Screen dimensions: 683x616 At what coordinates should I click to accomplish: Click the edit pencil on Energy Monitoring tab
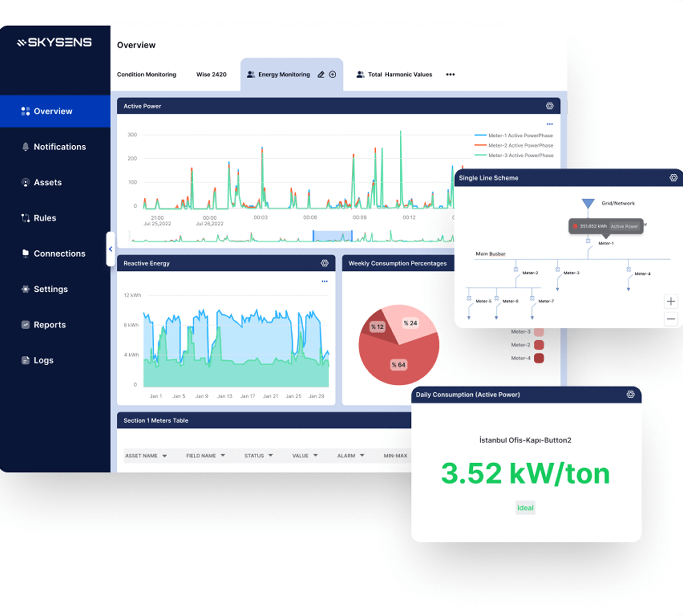321,74
